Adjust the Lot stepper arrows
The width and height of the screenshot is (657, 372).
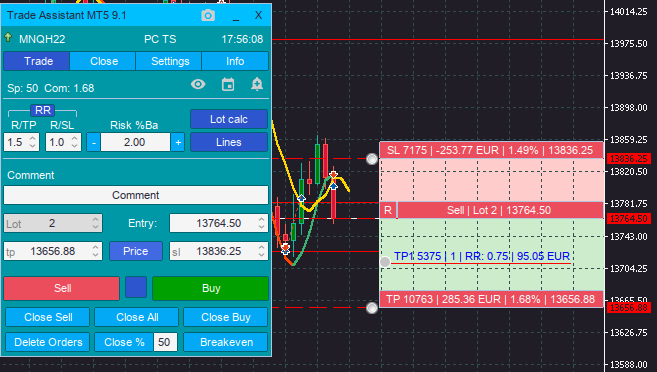pyautogui.click(x=96, y=223)
